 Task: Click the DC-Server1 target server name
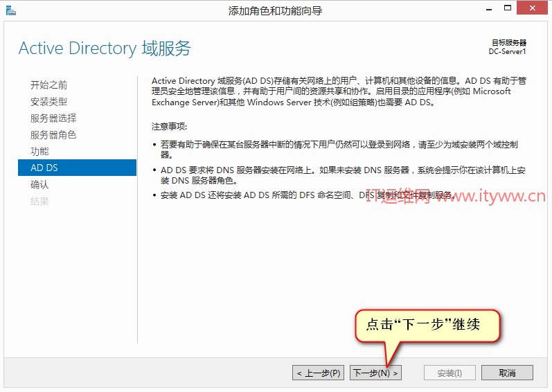507,51
